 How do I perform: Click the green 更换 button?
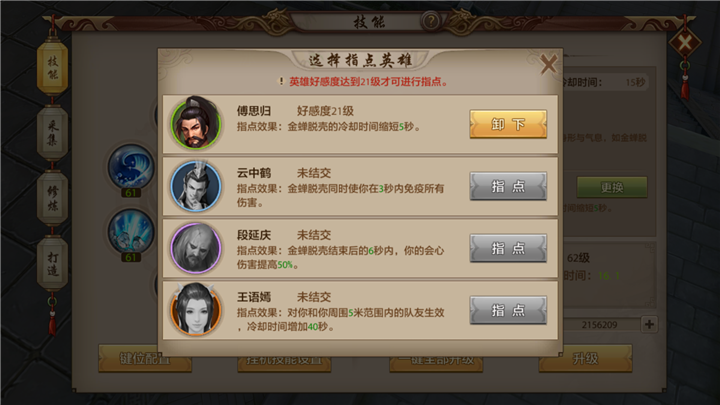[x=612, y=187]
